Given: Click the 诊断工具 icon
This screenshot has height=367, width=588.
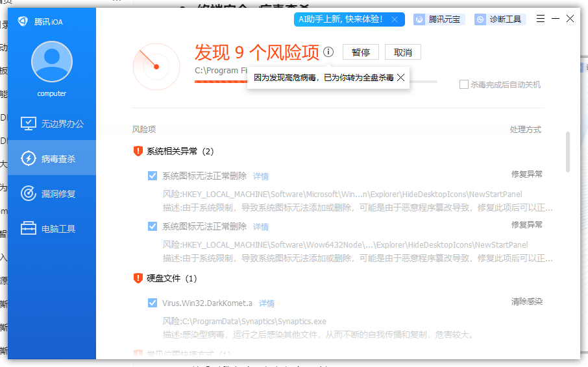Looking at the screenshot, I should tap(480, 19).
